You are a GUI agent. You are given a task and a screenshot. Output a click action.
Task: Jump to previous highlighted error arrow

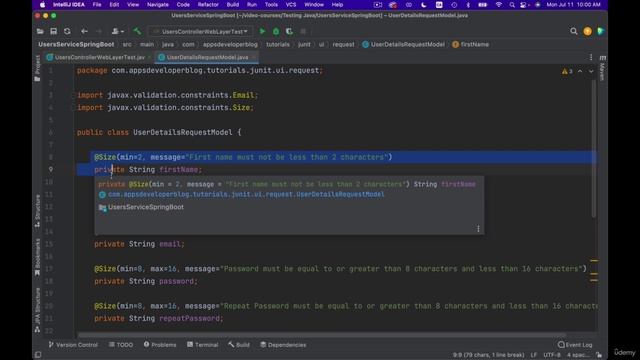click(x=580, y=71)
